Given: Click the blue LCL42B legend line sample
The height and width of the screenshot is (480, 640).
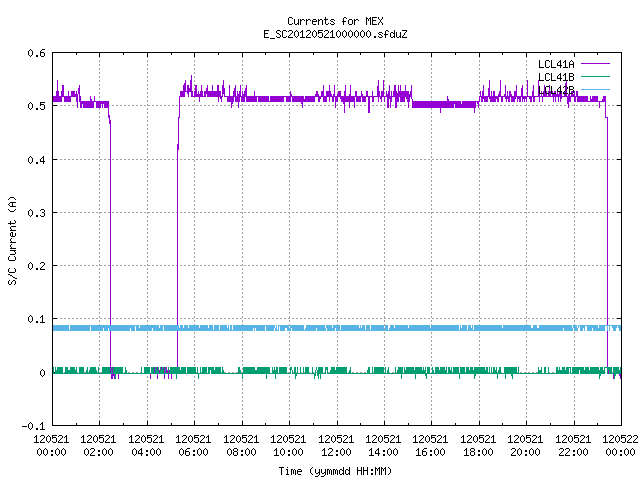Looking at the screenshot, I should click(x=595, y=89).
